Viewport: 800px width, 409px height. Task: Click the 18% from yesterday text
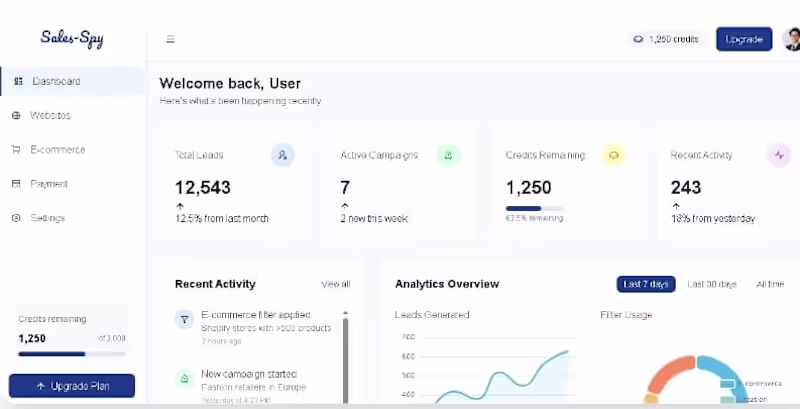pyautogui.click(x=713, y=218)
